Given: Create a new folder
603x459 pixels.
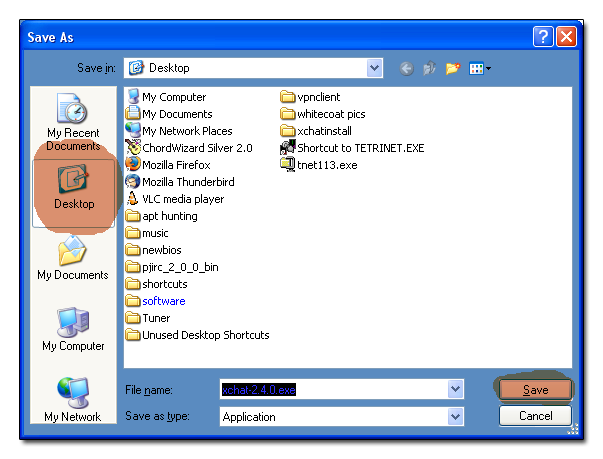Looking at the screenshot, I should click(452, 68).
